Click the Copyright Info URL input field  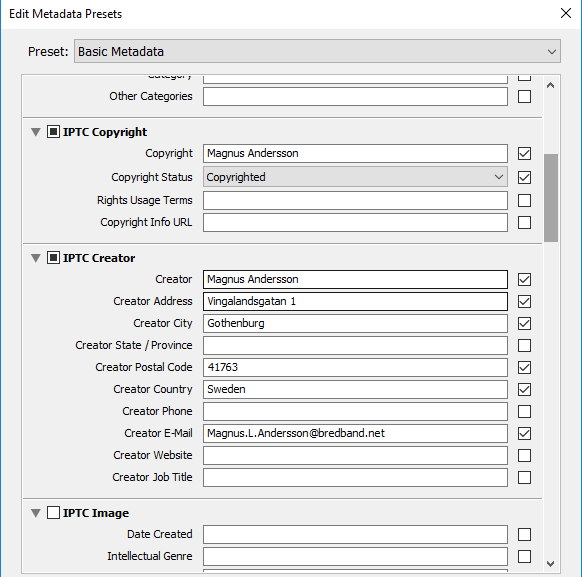(355, 223)
